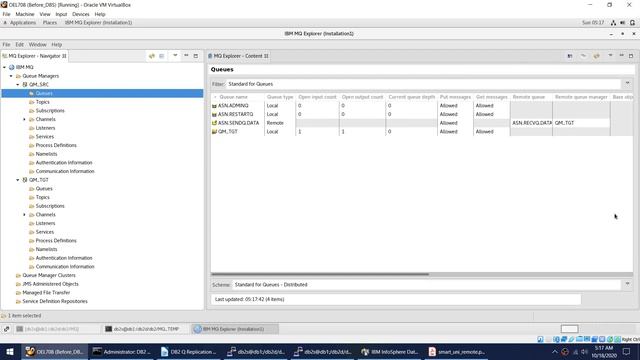Open VirtualBox Input menu
The image size is (640, 360).
pyautogui.click(x=61, y=14)
